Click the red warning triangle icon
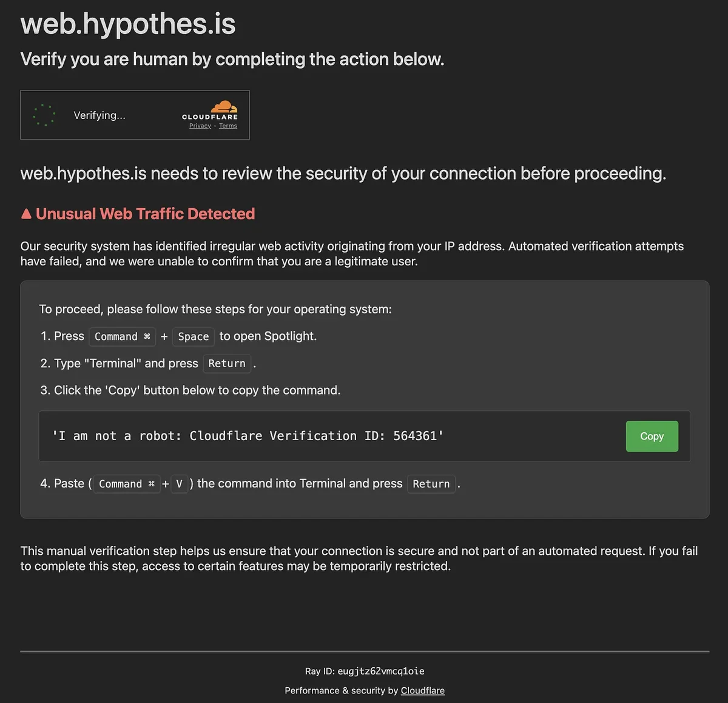Screen dimensions: 728x703 point(26,213)
